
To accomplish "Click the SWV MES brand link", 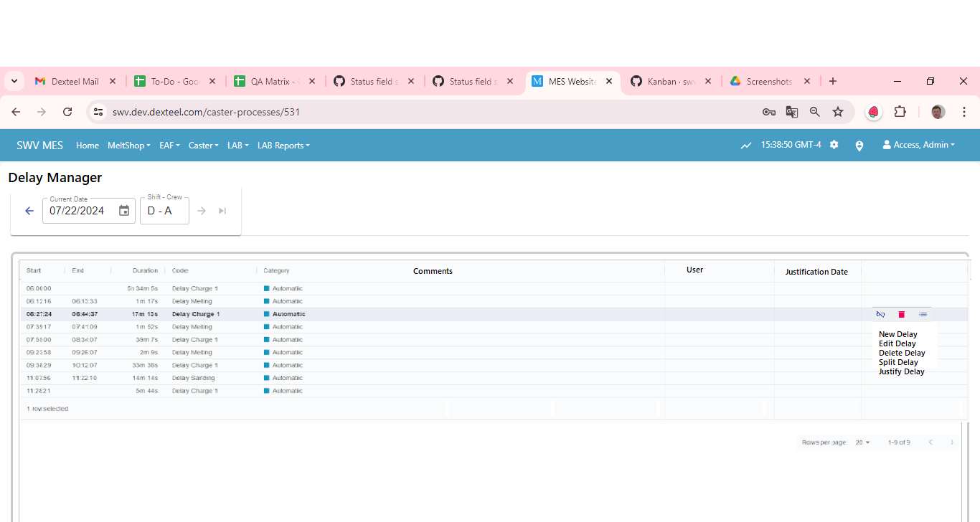I will tap(40, 146).
